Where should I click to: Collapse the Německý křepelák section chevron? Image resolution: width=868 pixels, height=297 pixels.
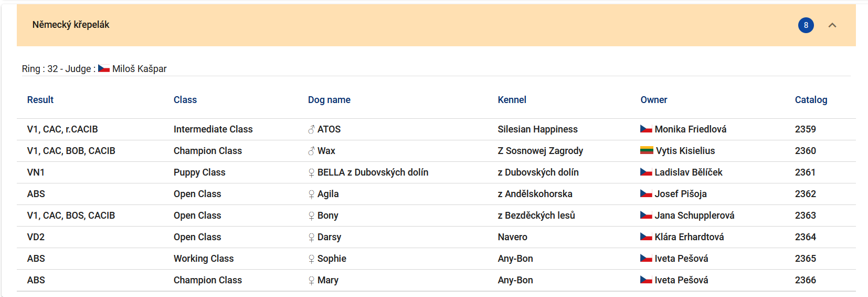832,25
